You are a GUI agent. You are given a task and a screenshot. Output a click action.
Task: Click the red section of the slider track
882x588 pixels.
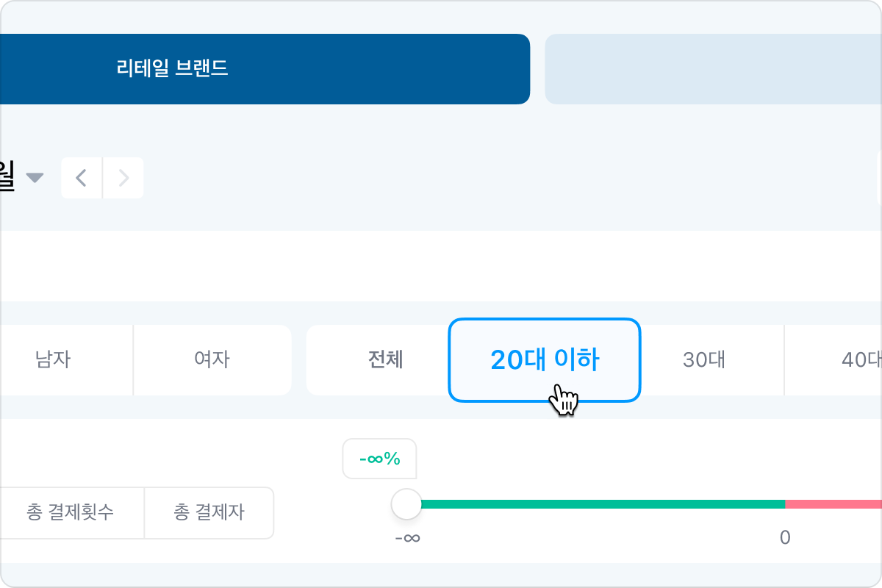[x=833, y=504]
